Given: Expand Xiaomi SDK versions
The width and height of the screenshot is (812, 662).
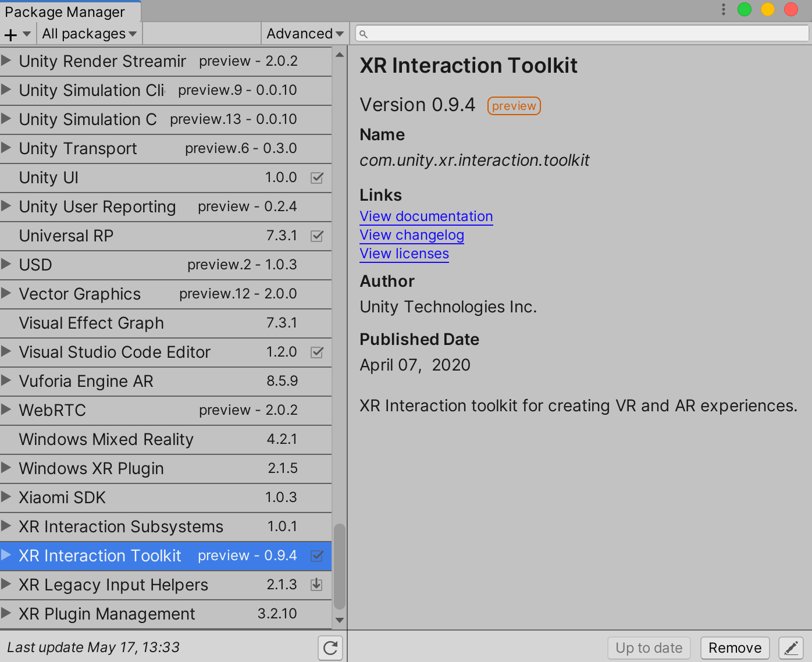Looking at the screenshot, I should tap(6, 496).
